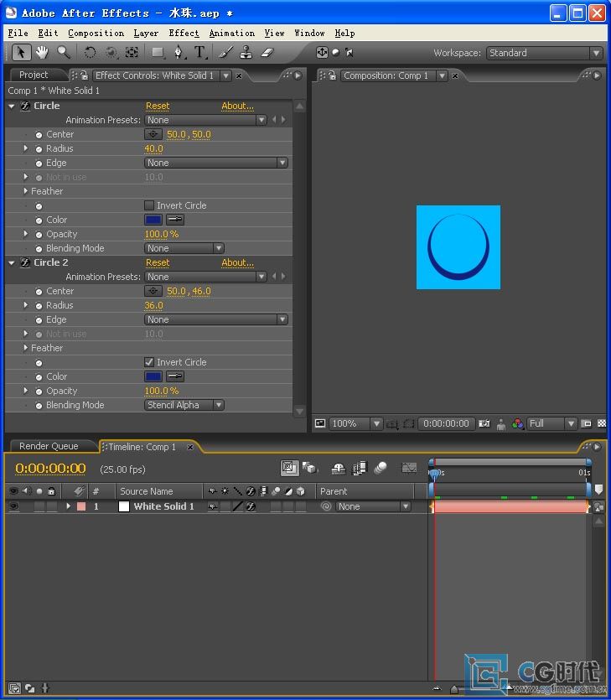
Task: Select the Brush tool
Action: (226, 52)
